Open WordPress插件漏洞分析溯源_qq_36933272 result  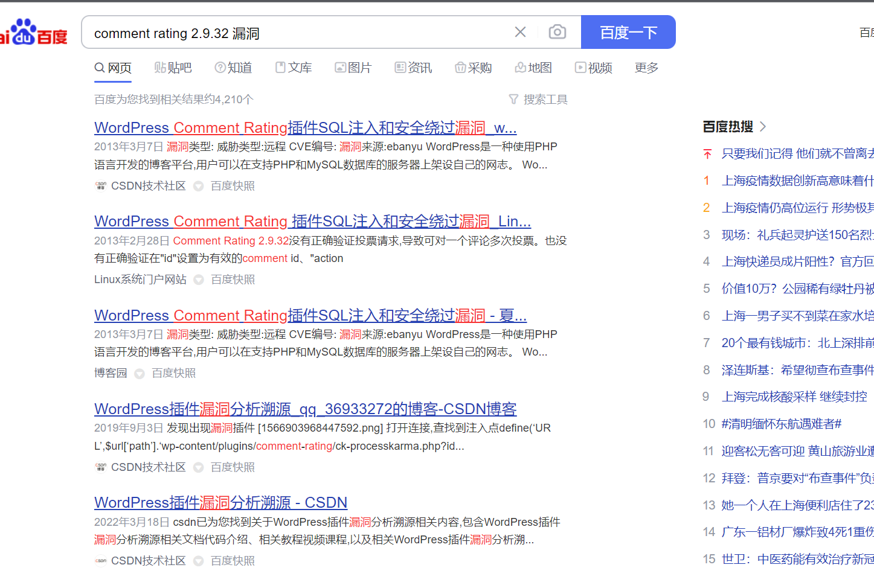(306, 409)
